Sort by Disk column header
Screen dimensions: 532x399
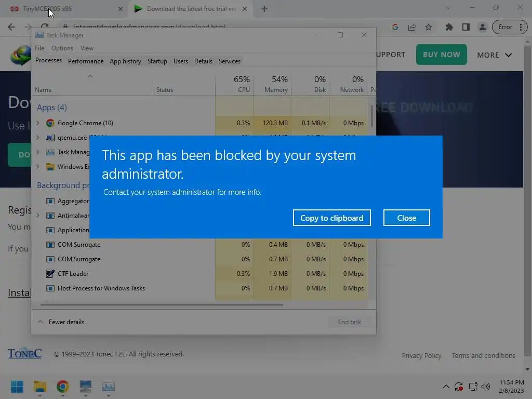311,84
